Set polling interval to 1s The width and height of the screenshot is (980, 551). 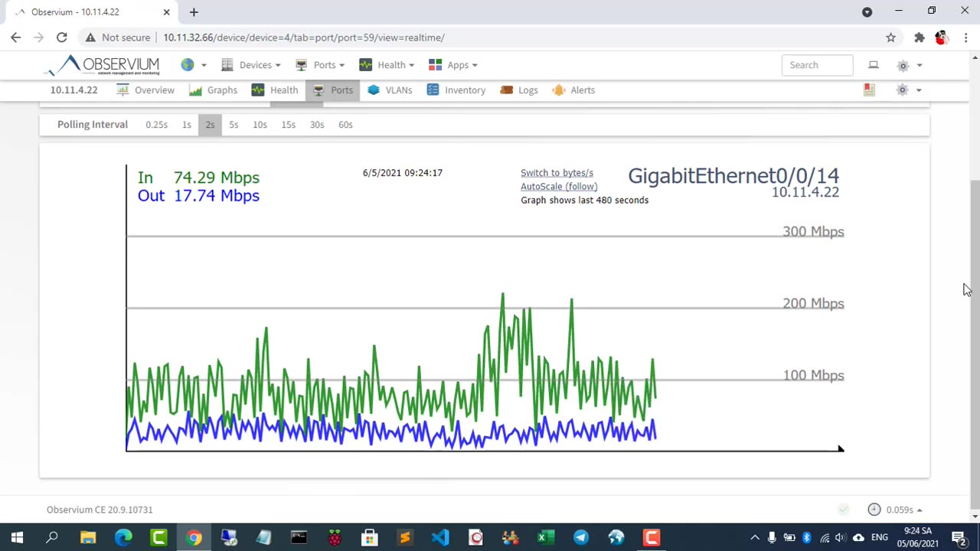pos(186,125)
